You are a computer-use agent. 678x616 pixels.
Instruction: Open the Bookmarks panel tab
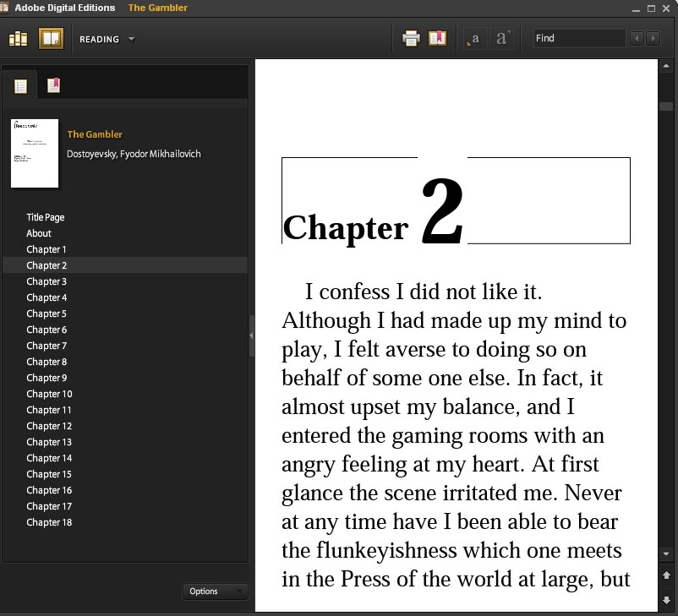[53, 85]
